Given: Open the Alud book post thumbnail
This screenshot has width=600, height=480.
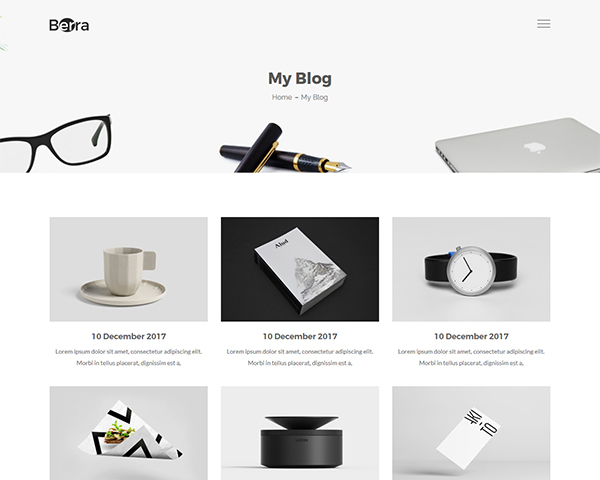Looking at the screenshot, I should pyautogui.click(x=300, y=269).
